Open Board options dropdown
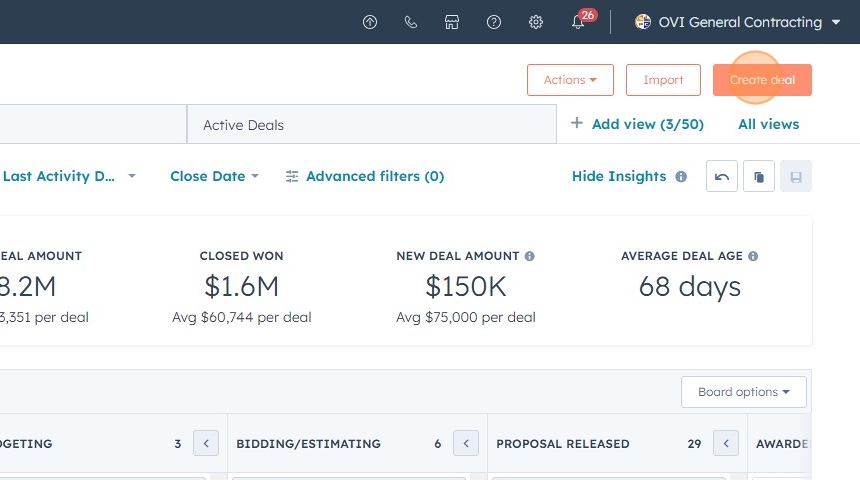 (744, 392)
